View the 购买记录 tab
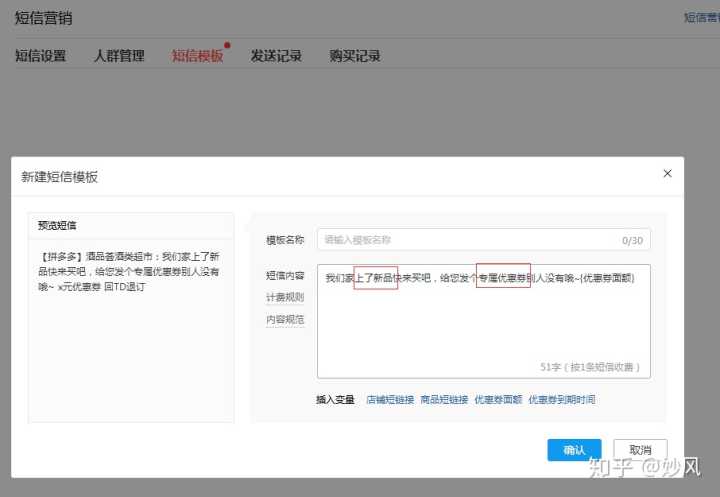 click(355, 56)
